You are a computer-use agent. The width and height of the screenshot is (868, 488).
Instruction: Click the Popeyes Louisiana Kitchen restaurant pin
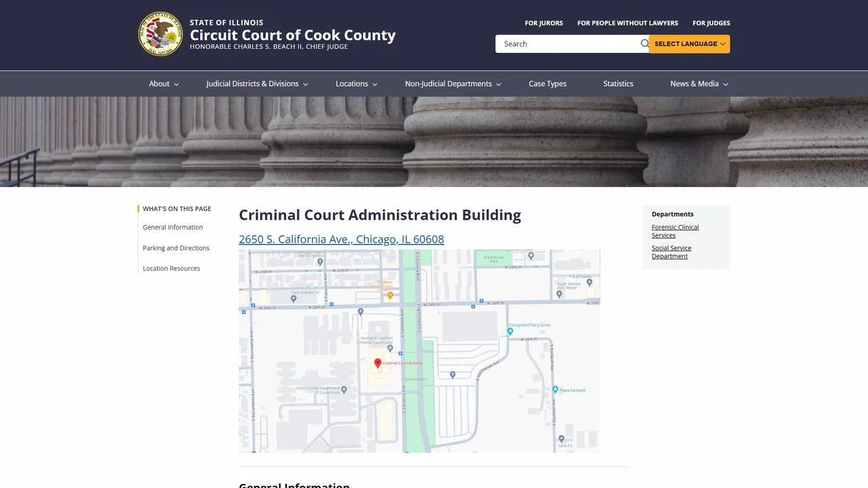coord(390,296)
